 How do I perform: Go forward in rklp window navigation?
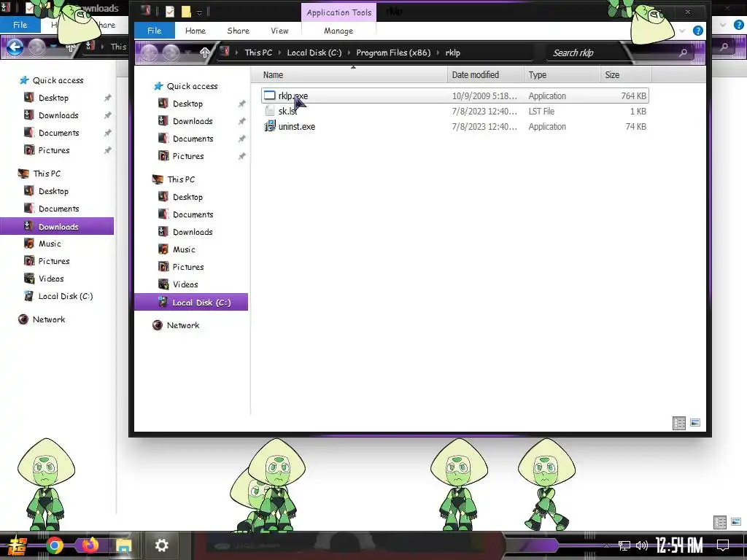pyautogui.click(x=171, y=52)
